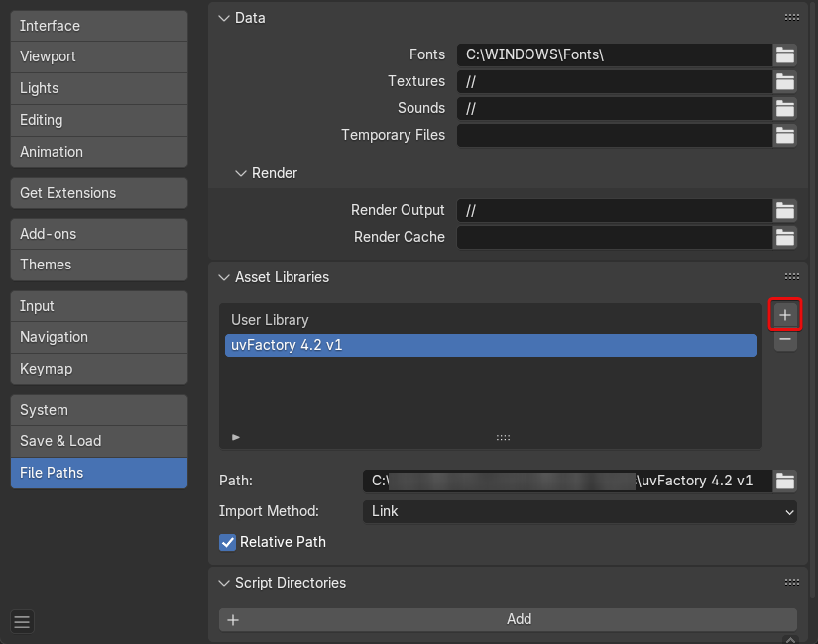Browse folder for asset library Path
This screenshot has height=644, width=818.
784,481
